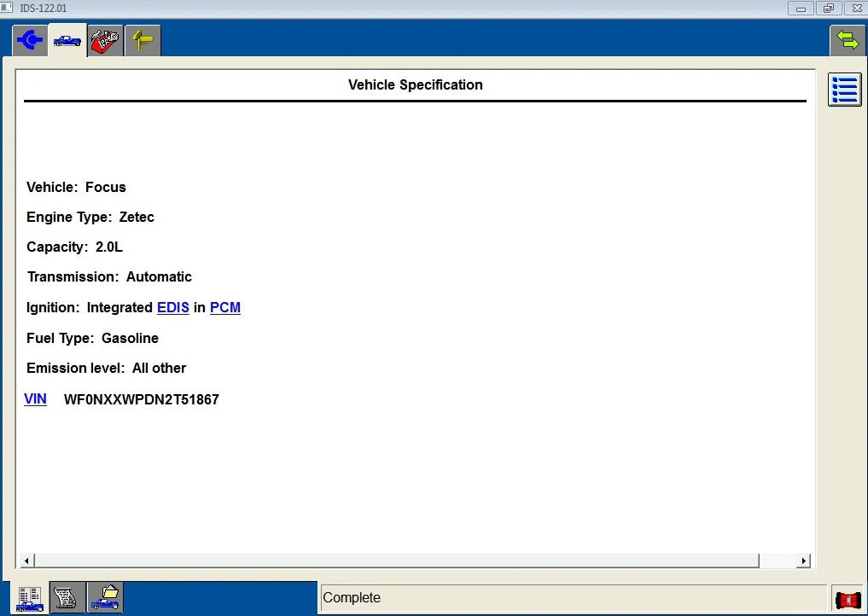Viewport: 868px width, 616px height.
Task: Click the horizontal scrollbar track
Action: point(393,561)
